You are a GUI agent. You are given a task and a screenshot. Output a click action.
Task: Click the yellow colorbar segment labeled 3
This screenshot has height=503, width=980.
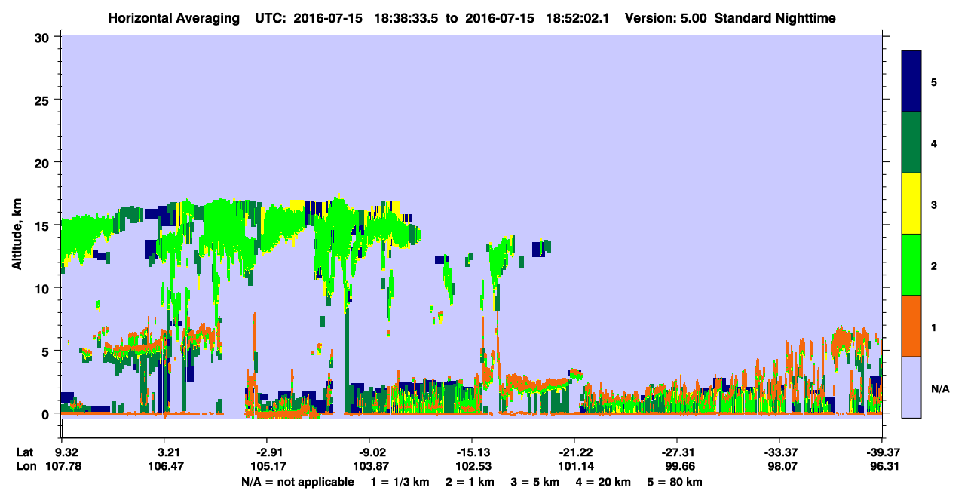point(911,204)
